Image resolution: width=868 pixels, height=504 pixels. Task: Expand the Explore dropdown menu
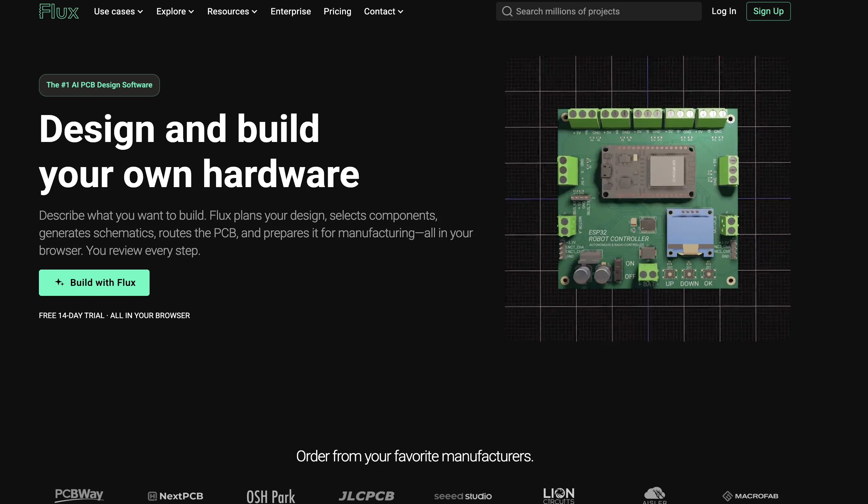point(175,11)
